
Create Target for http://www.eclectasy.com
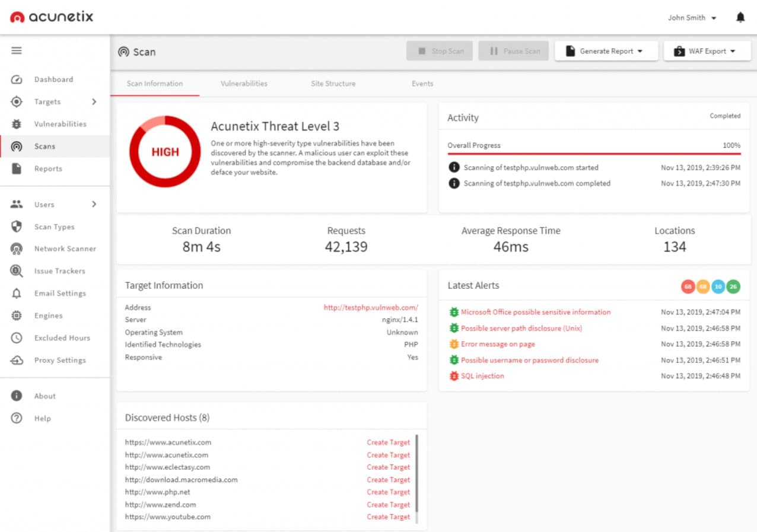(389, 467)
